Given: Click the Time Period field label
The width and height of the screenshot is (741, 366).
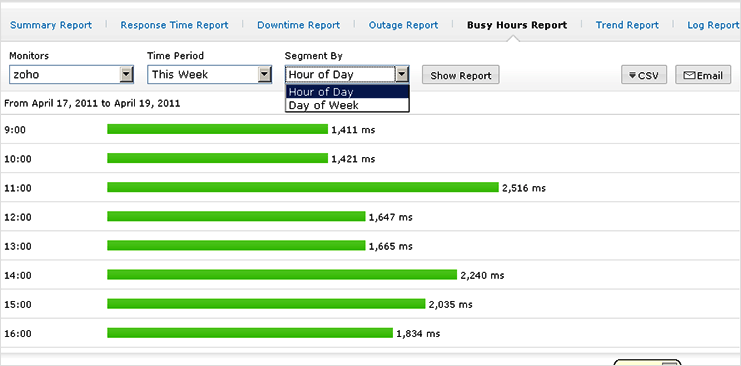Looking at the screenshot, I should (175, 56).
